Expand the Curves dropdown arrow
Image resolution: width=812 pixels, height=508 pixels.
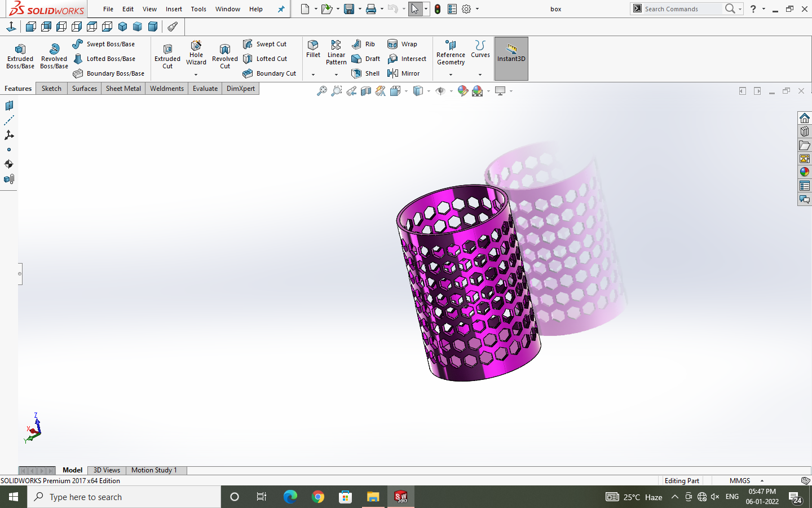pos(480,75)
